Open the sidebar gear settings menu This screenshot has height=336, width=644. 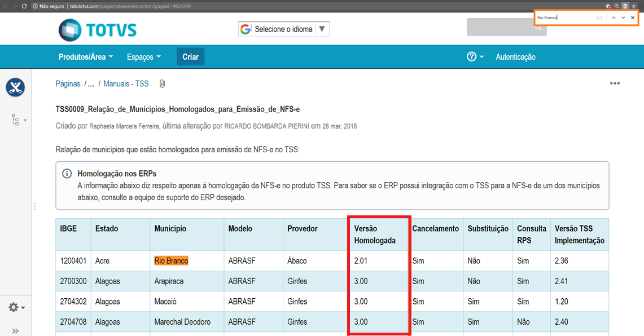pyautogui.click(x=16, y=307)
